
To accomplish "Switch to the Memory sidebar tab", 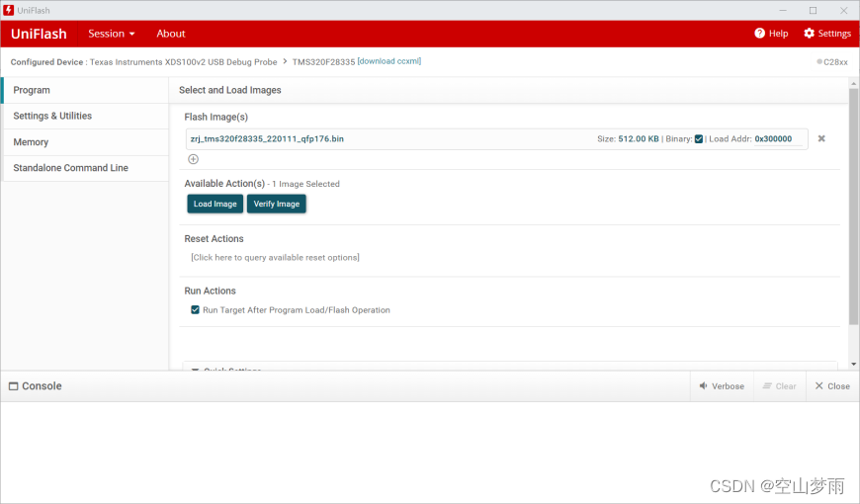I will pos(85,142).
